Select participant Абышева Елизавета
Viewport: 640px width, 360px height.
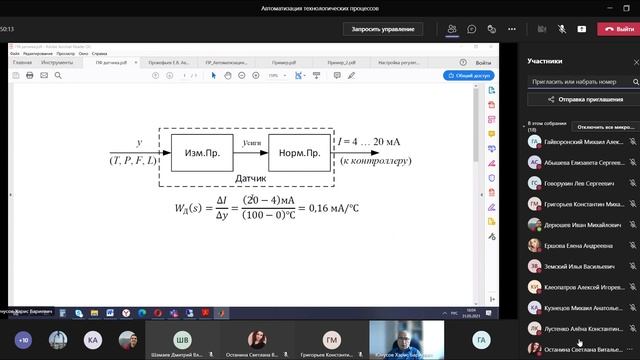click(584, 162)
